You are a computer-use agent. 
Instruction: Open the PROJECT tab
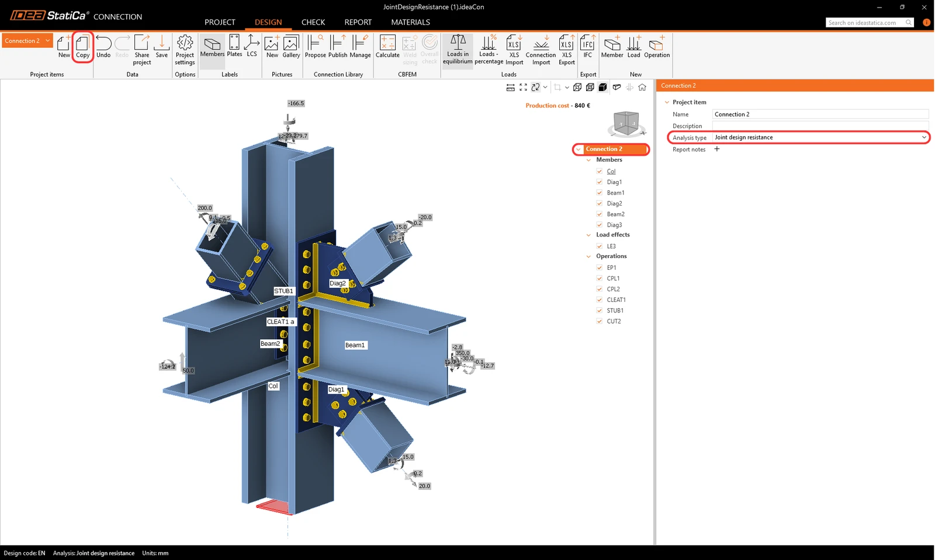click(x=220, y=22)
